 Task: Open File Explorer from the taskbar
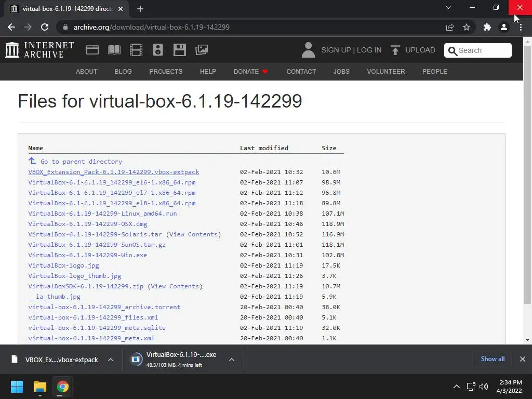pos(39,387)
